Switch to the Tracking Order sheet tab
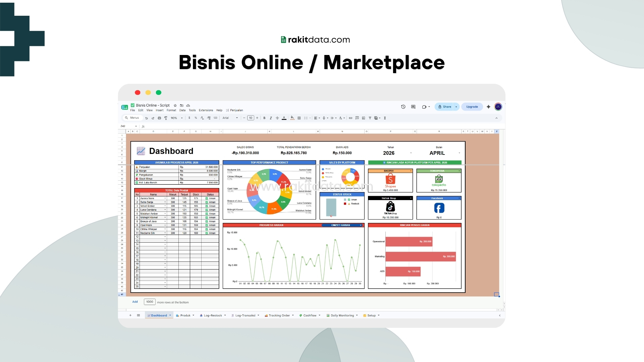The image size is (644, 362). [x=279, y=315]
